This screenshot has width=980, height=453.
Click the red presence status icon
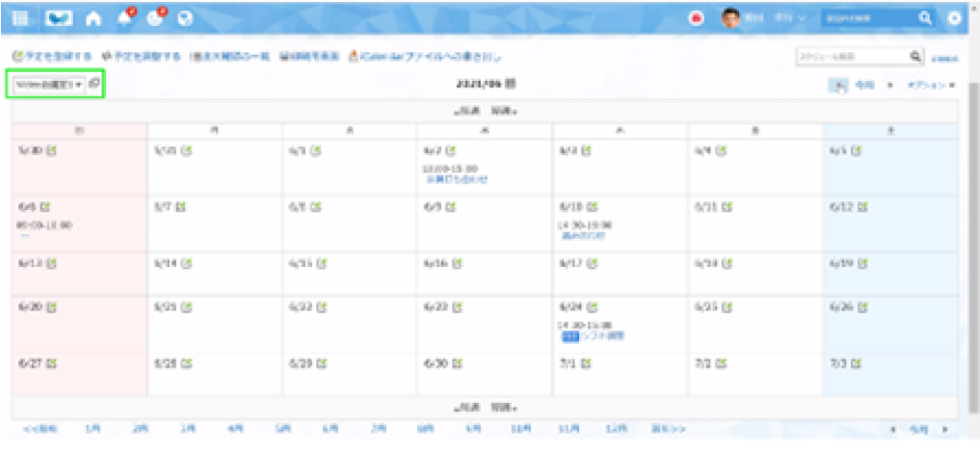[697, 18]
